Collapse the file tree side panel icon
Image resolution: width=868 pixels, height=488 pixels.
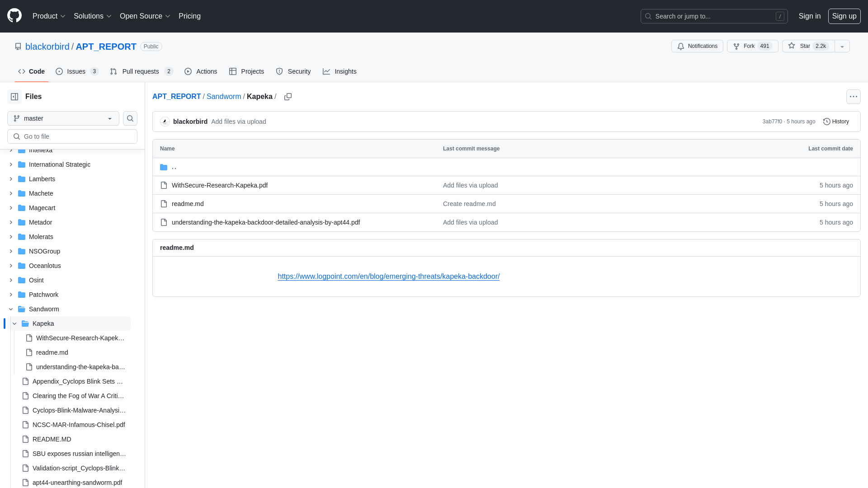coord(14,97)
